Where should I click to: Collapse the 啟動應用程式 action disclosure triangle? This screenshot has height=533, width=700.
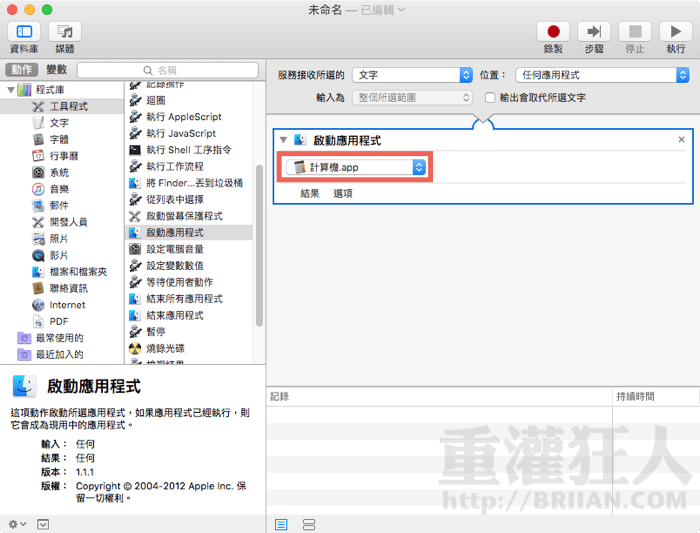(284, 141)
